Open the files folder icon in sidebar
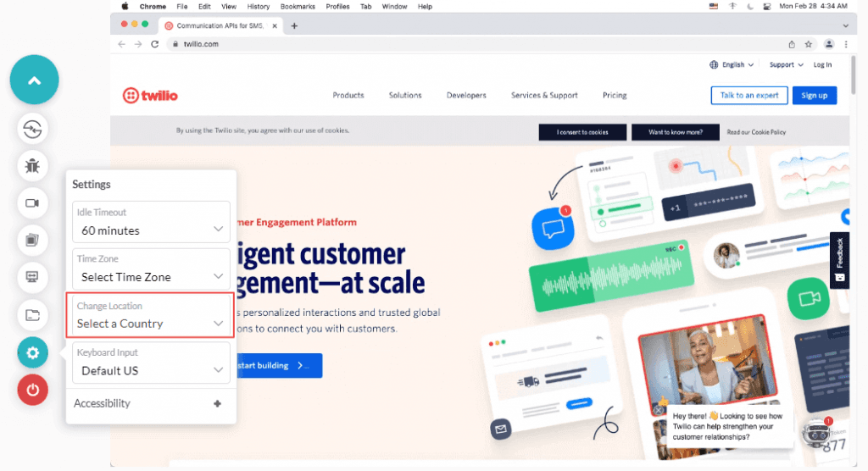This screenshot has height=471, width=868. pyautogui.click(x=32, y=315)
